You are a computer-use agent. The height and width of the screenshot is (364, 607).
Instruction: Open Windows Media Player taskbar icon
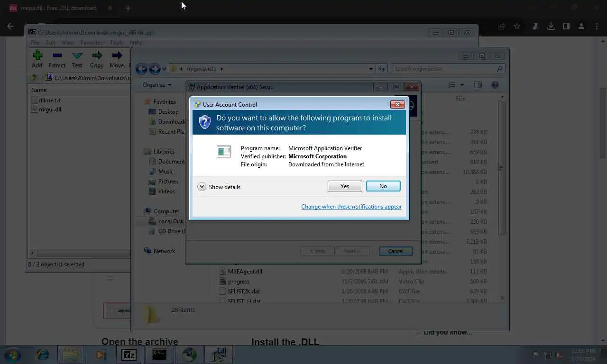pos(100,355)
